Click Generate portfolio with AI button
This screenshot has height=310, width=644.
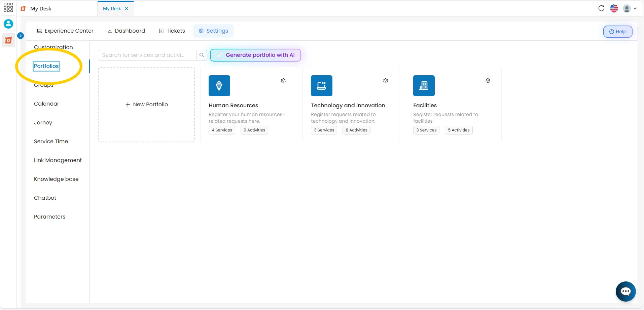255,55
